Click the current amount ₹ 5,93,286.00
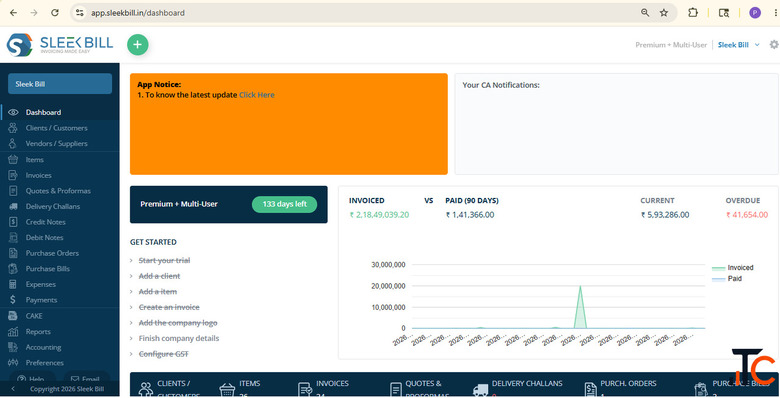This screenshot has width=780, height=398. point(665,215)
